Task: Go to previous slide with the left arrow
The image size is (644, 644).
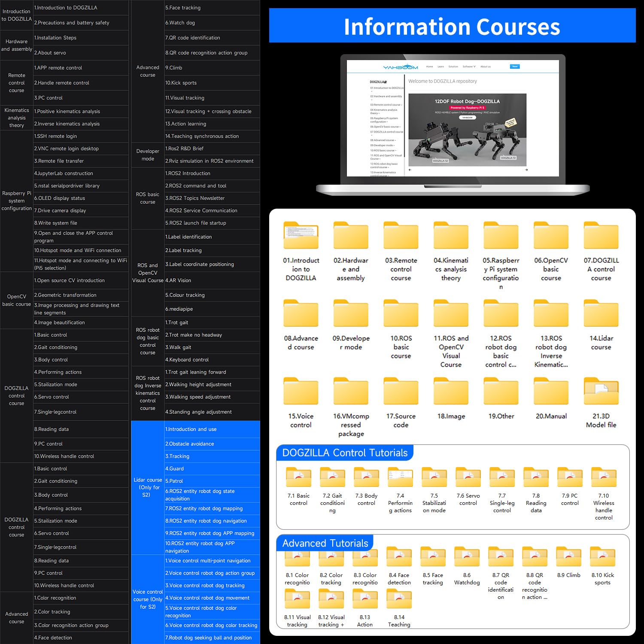Action: [x=410, y=170]
